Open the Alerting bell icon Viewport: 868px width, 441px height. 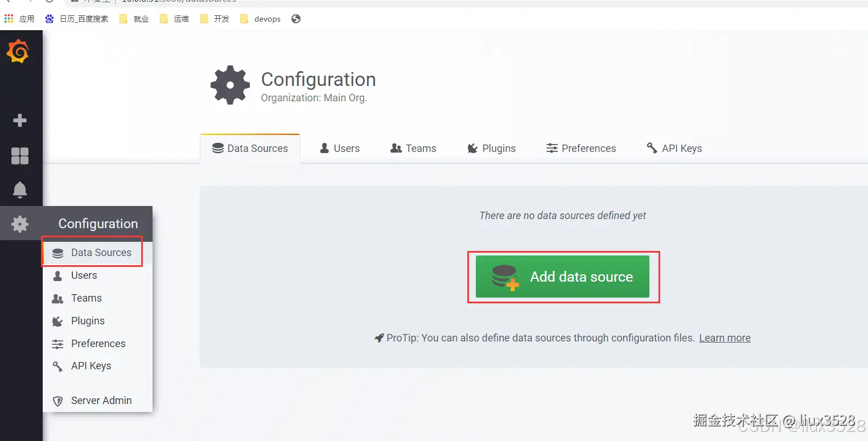(x=20, y=189)
